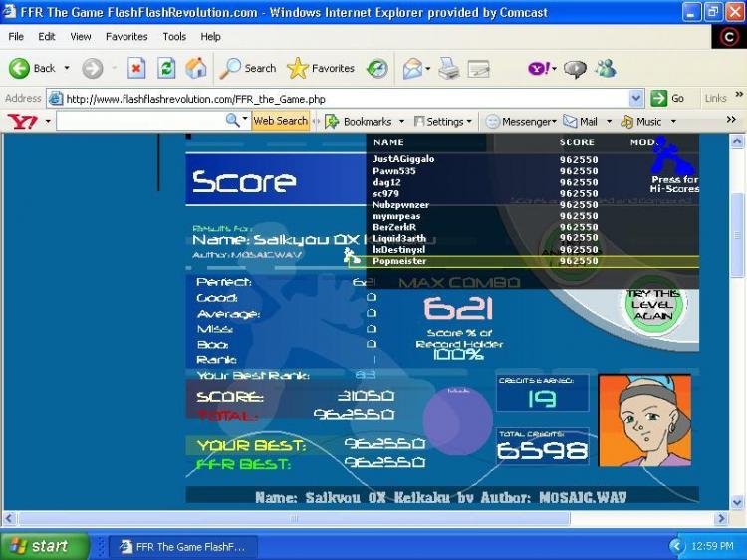Expand the Music dropdown arrow
Image resolution: width=747 pixels, height=560 pixels.
(x=673, y=121)
